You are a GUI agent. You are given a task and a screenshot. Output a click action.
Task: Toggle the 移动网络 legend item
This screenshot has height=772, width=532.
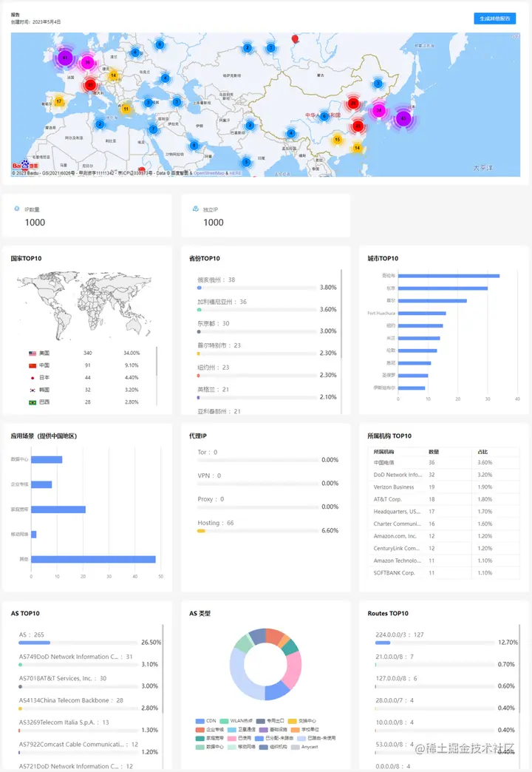point(241,747)
